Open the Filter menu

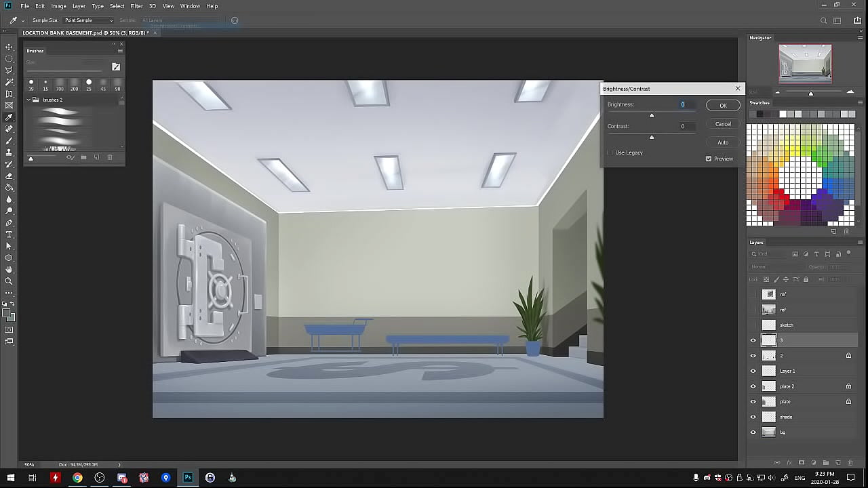(136, 6)
